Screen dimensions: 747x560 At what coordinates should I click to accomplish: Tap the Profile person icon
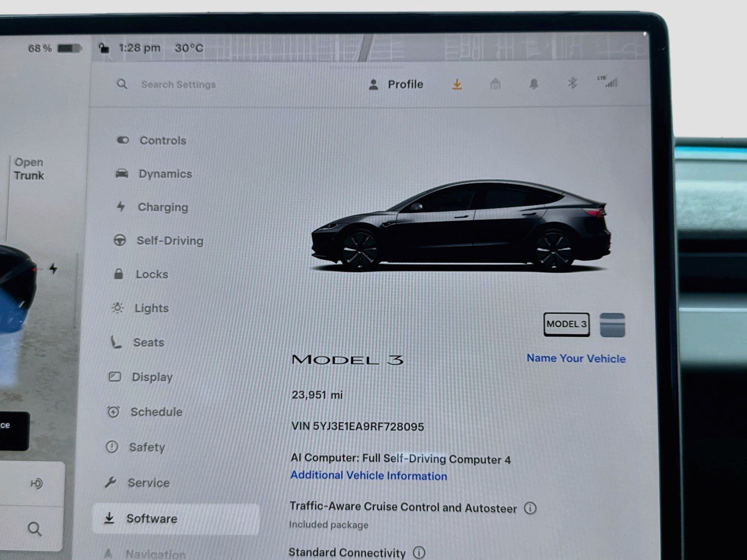pos(373,85)
